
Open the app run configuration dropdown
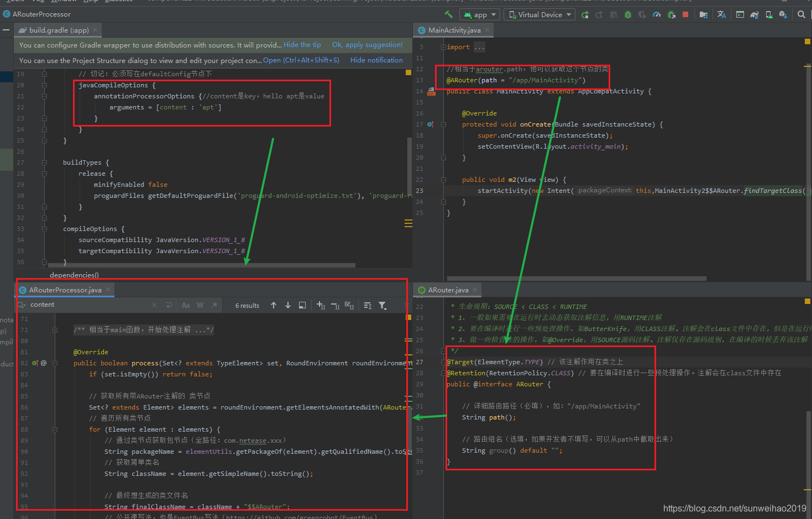tap(480, 15)
